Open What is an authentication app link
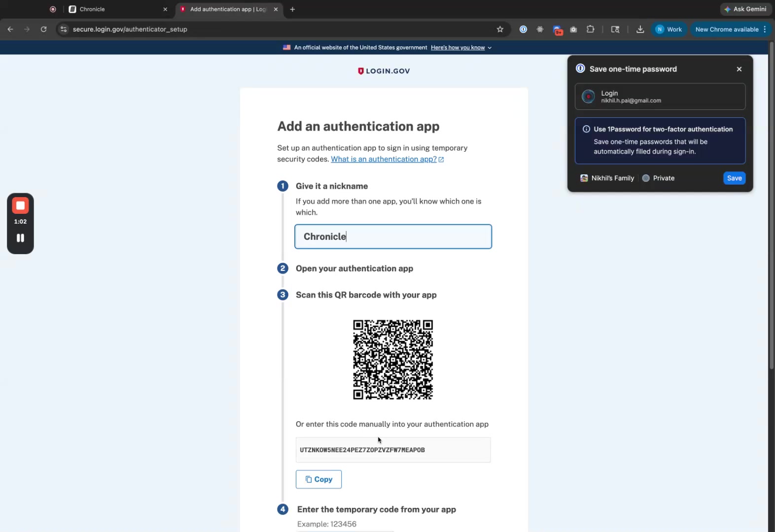The width and height of the screenshot is (775, 532). 387,159
